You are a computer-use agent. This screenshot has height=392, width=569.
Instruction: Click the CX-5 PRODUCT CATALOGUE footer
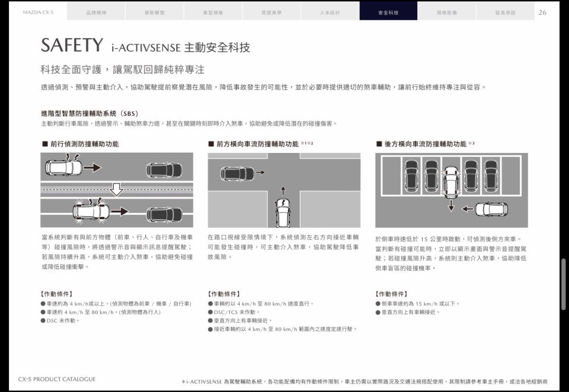pos(57,379)
